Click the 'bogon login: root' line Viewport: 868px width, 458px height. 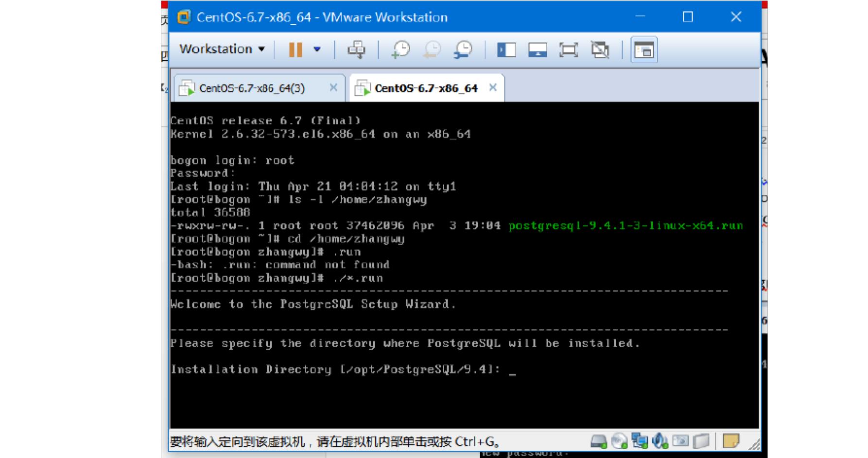tap(232, 160)
